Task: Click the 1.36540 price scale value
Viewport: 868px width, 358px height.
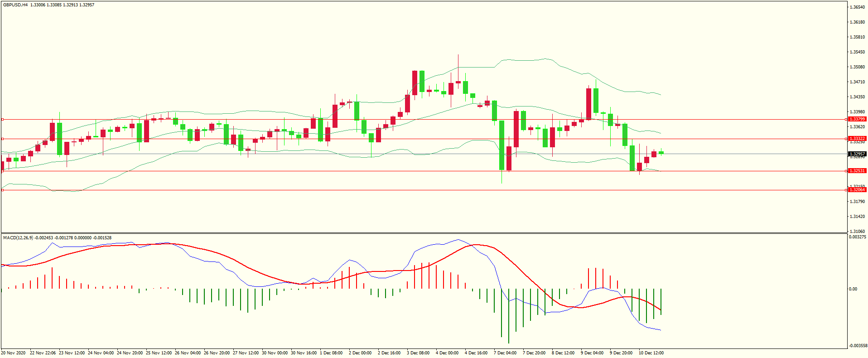Action: click(857, 7)
